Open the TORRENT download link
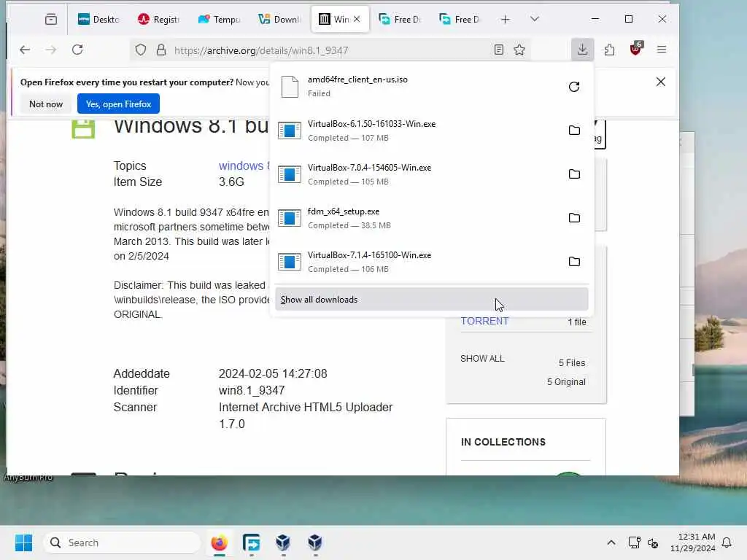Viewport: 747px width, 560px height. (x=484, y=321)
